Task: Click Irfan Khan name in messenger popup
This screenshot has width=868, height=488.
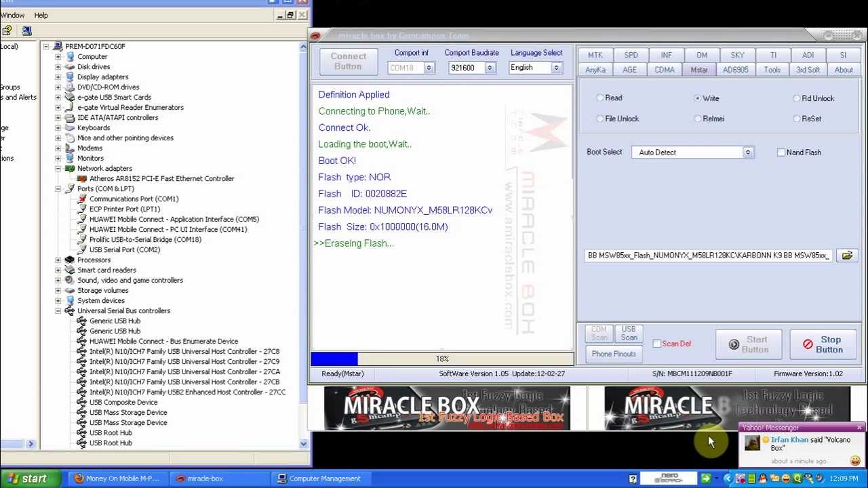Action: (790, 440)
